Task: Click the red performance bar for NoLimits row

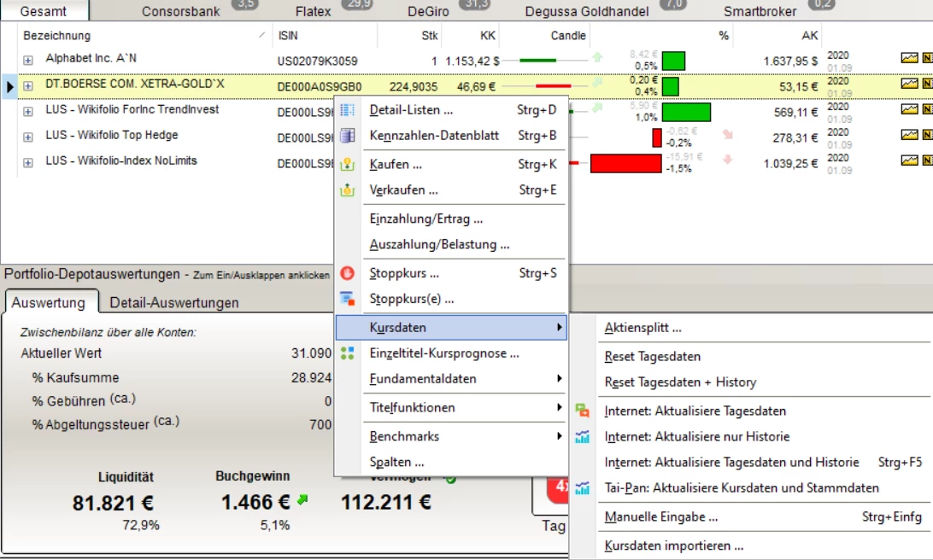Action: coord(626,164)
